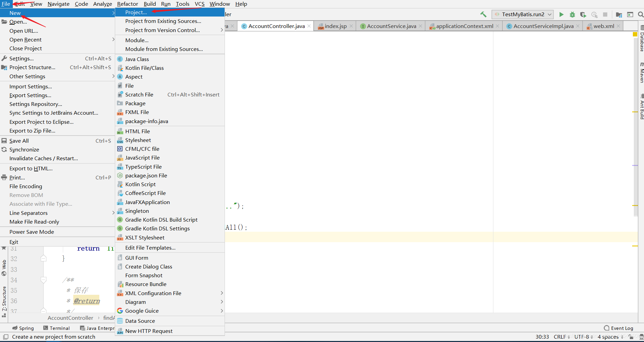Create a new Kotlin File/Class
This screenshot has width=644, height=342.
pos(170,68)
